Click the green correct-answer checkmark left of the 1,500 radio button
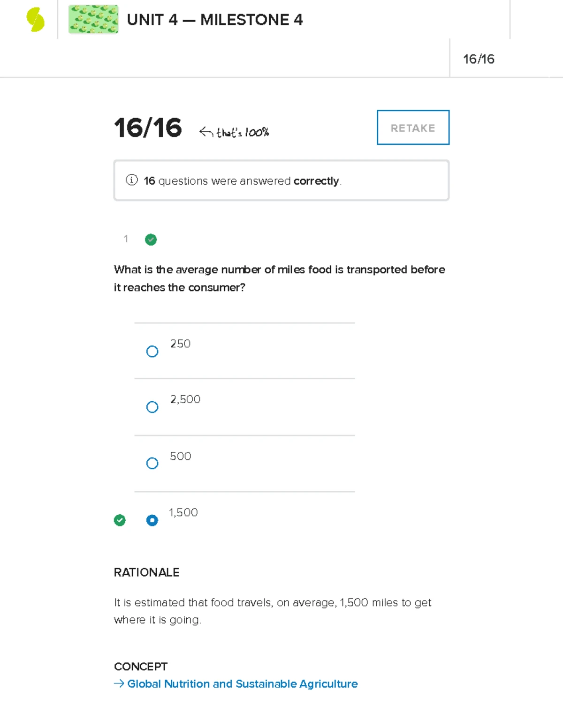Image resolution: width=563 pixels, height=728 pixels. 120,520
